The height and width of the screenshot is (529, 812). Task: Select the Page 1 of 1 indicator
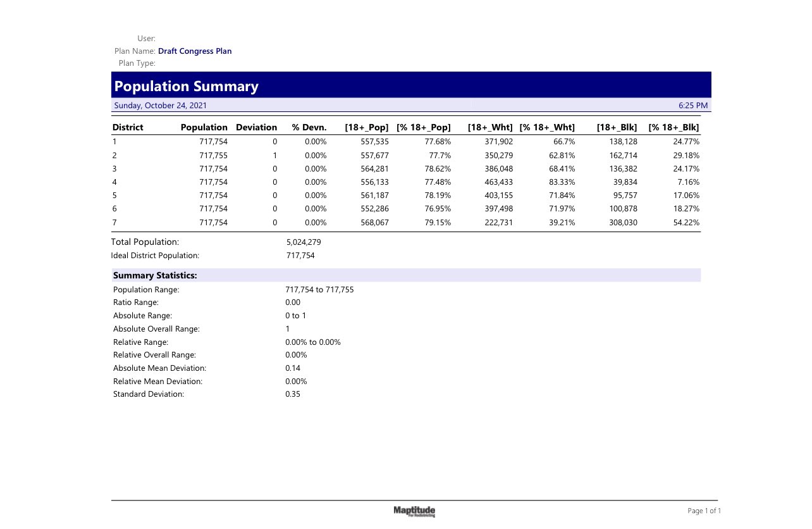pyautogui.click(x=704, y=511)
